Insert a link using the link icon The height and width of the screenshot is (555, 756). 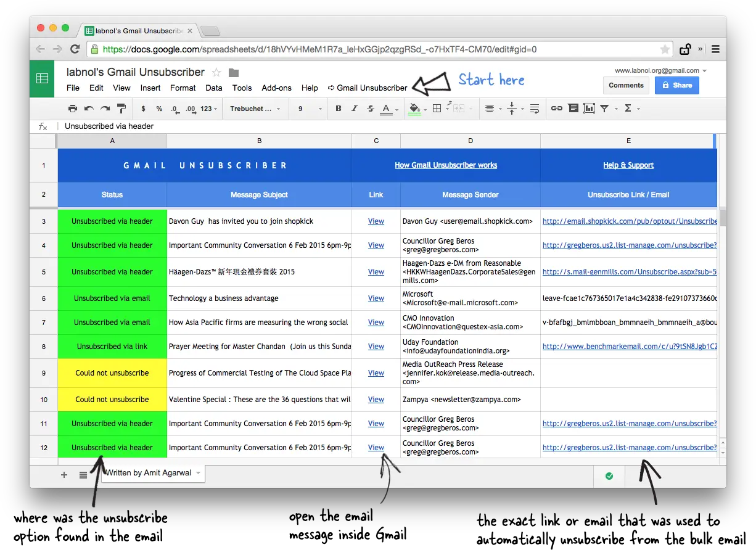[x=557, y=109]
